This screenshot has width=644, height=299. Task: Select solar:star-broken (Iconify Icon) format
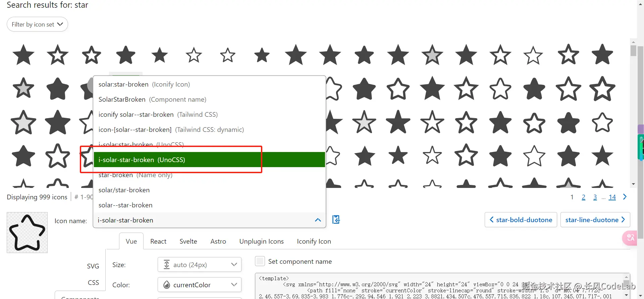click(209, 84)
